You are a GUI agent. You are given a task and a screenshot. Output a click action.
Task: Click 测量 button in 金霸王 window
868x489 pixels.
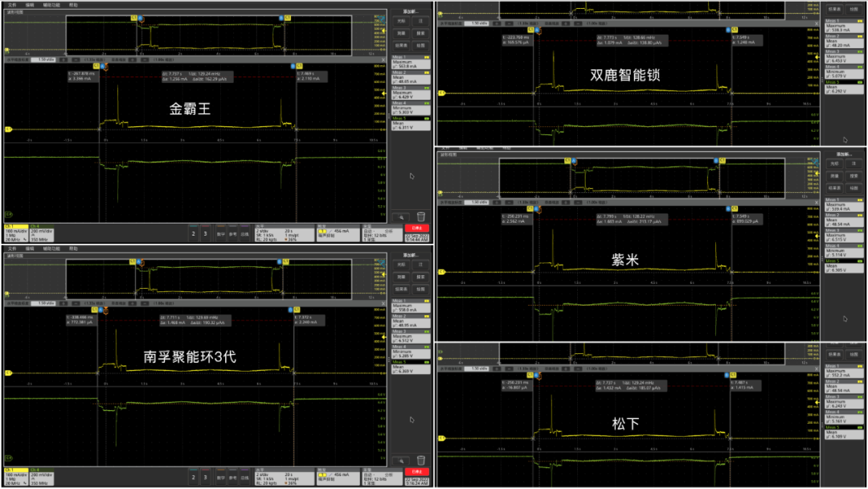[401, 33]
